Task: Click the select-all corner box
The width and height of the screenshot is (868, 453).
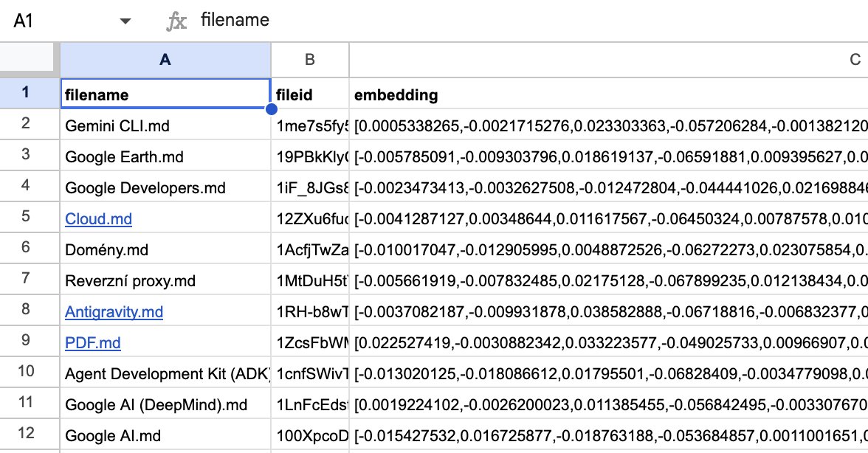Action: click(30, 60)
